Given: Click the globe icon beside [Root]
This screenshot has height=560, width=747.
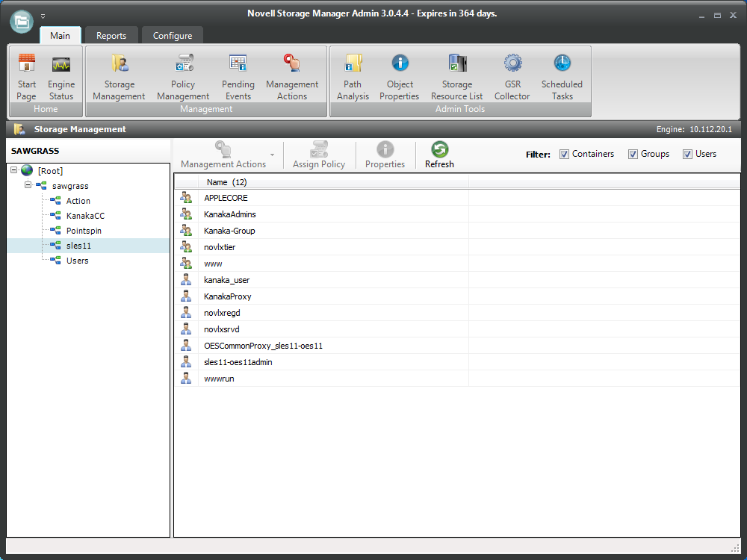Looking at the screenshot, I should [x=27, y=170].
